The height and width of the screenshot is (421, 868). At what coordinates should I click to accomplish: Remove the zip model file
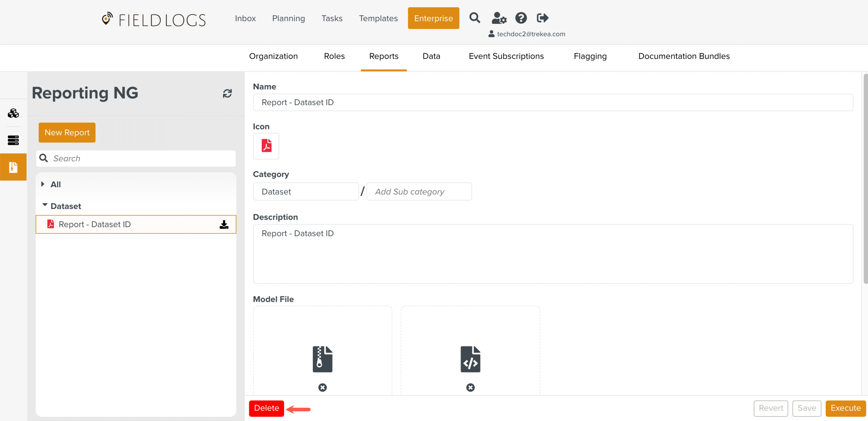(x=322, y=387)
